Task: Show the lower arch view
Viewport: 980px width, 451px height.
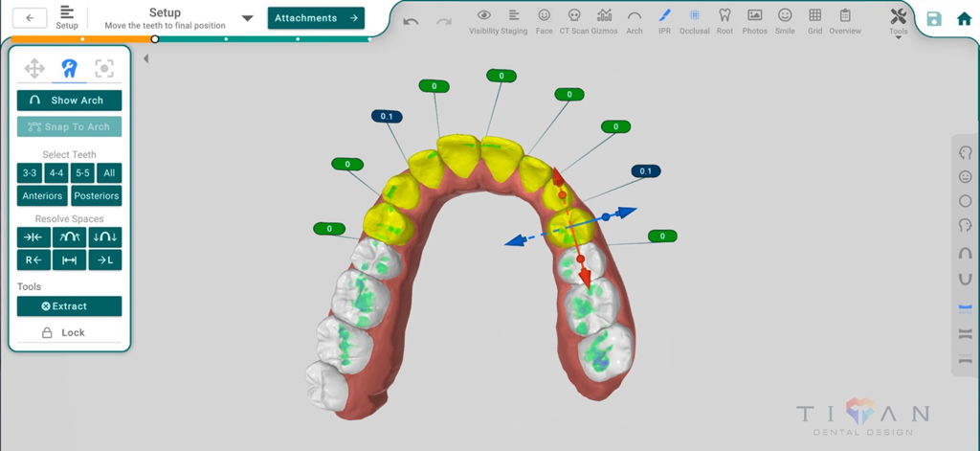Action: (965, 279)
